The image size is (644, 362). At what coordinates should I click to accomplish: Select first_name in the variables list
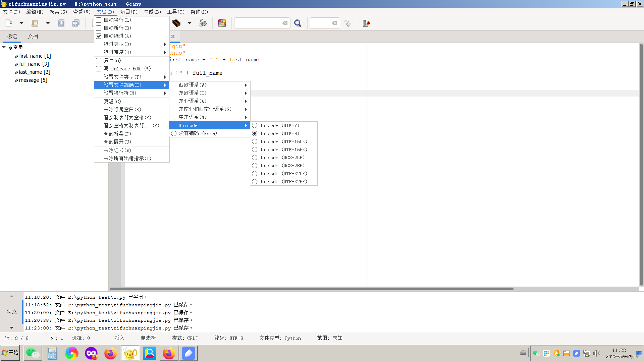pos(34,56)
